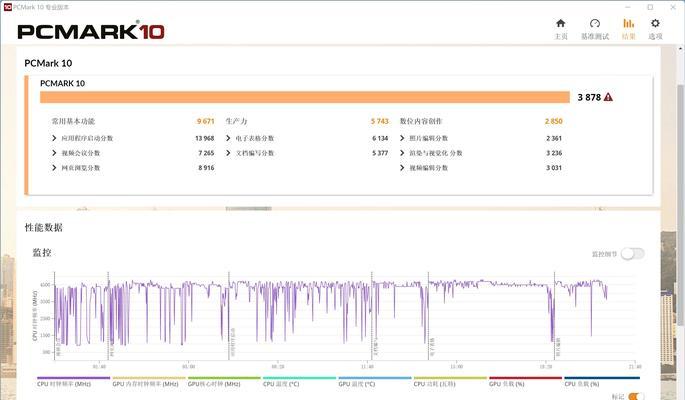Toggle GPU core clock (MHz) legend

(x=224, y=382)
